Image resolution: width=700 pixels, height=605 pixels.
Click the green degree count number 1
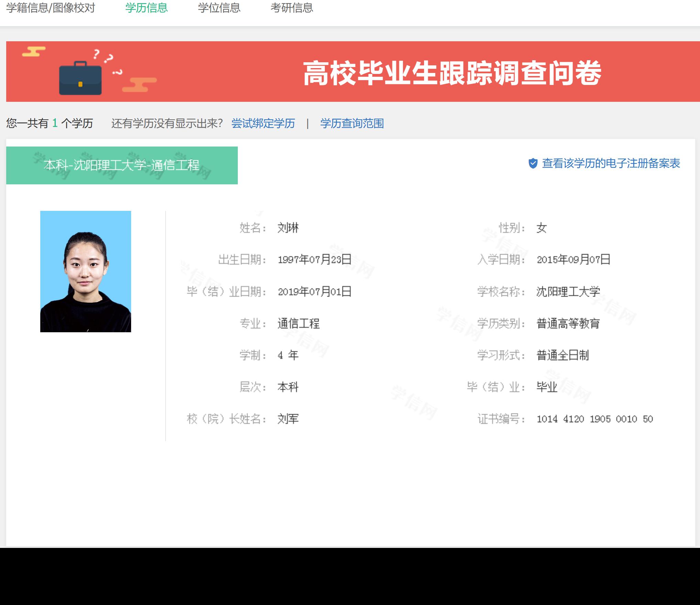click(x=55, y=123)
